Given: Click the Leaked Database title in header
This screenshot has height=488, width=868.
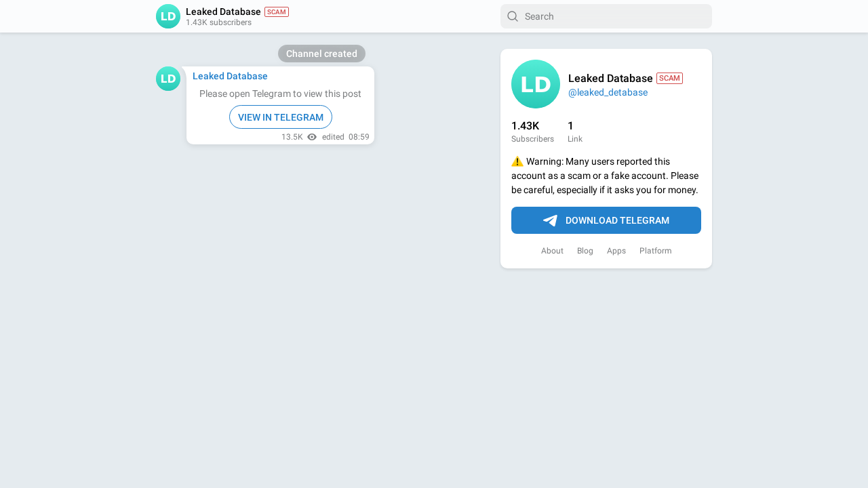Looking at the screenshot, I should pos(223,12).
